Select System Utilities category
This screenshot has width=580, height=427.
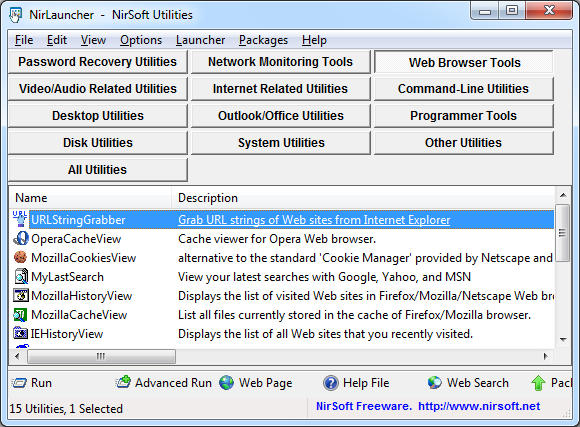click(280, 143)
